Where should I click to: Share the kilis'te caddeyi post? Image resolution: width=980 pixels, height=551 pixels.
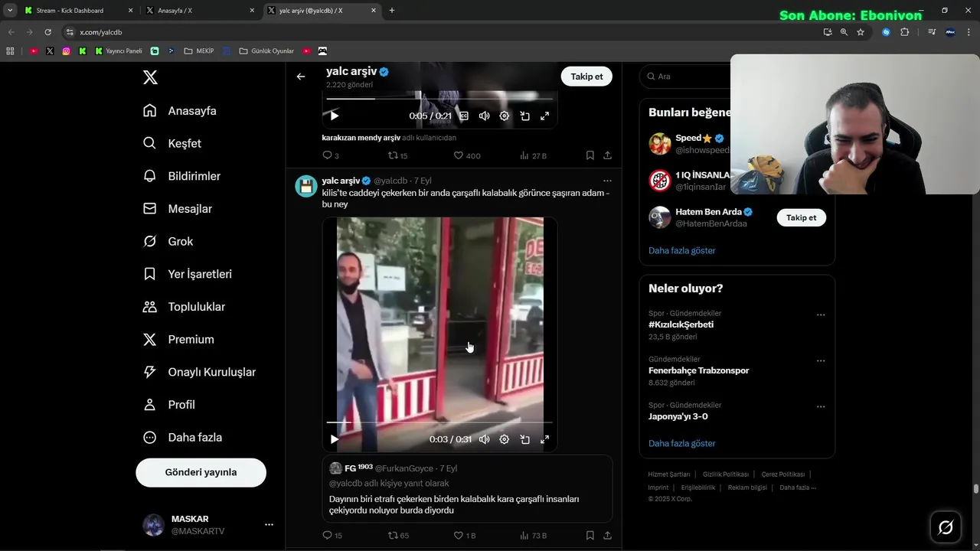coord(607,536)
